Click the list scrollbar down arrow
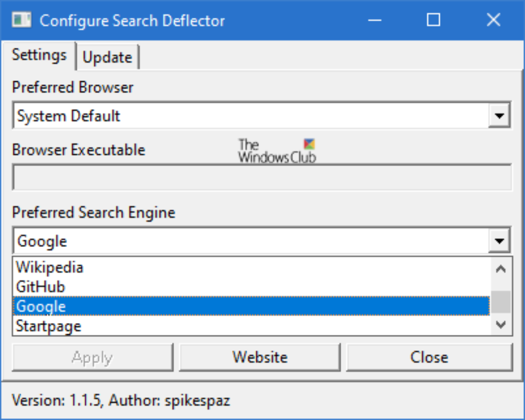The height and width of the screenshot is (420, 525). (501, 325)
